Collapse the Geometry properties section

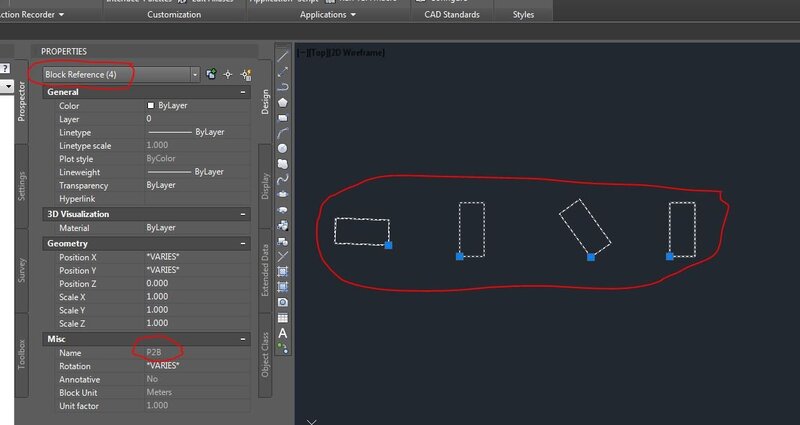[242, 243]
